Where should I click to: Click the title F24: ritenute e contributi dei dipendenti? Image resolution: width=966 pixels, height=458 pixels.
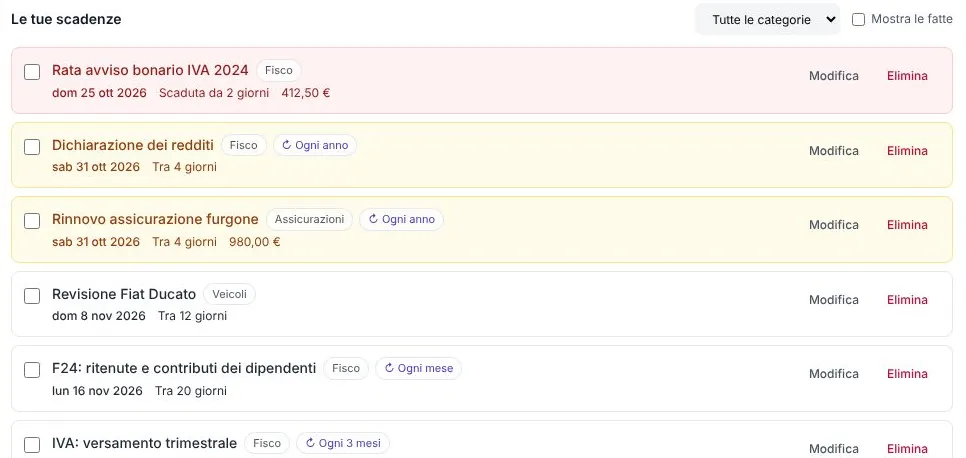point(184,369)
